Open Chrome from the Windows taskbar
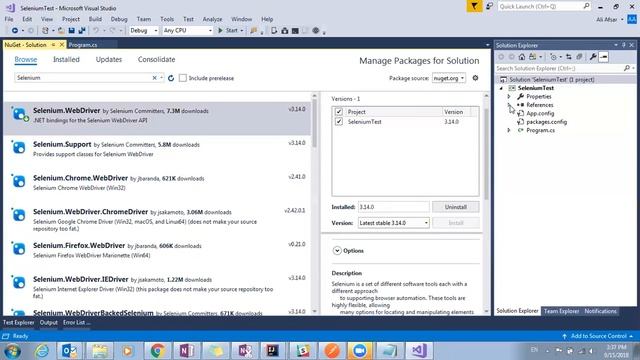 pos(158,351)
